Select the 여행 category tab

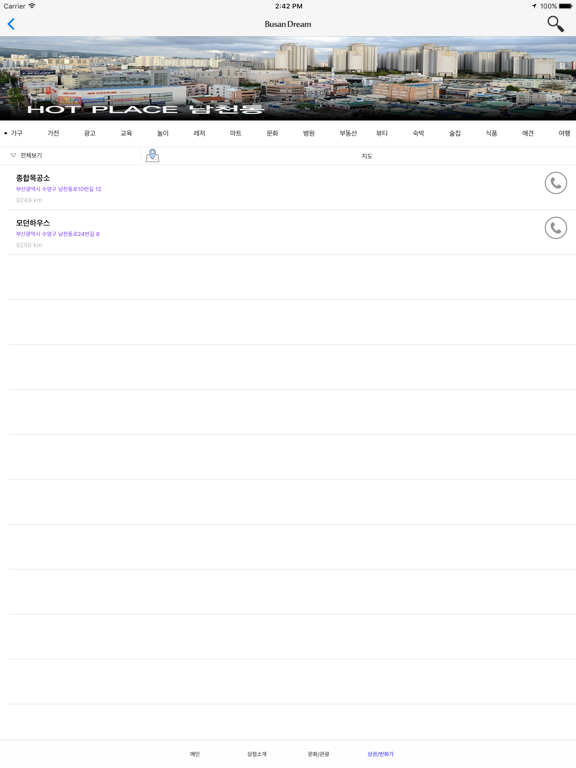(x=564, y=133)
